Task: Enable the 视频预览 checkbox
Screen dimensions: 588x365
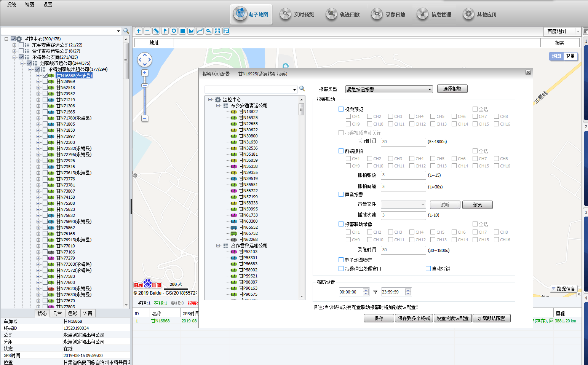Action: (x=341, y=109)
